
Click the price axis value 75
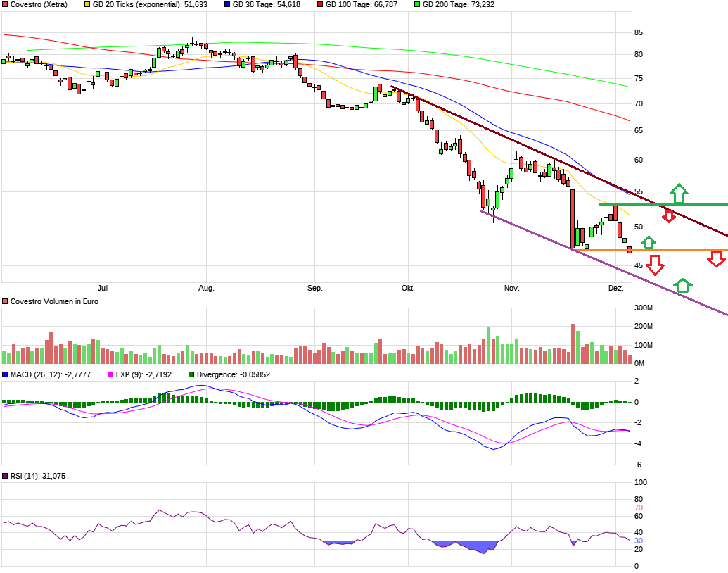639,79
